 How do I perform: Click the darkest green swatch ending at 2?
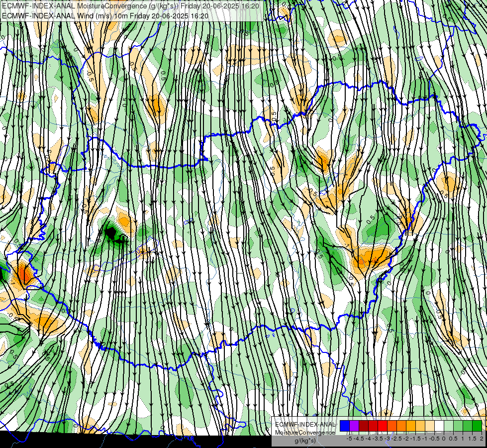tap(477, 426)
